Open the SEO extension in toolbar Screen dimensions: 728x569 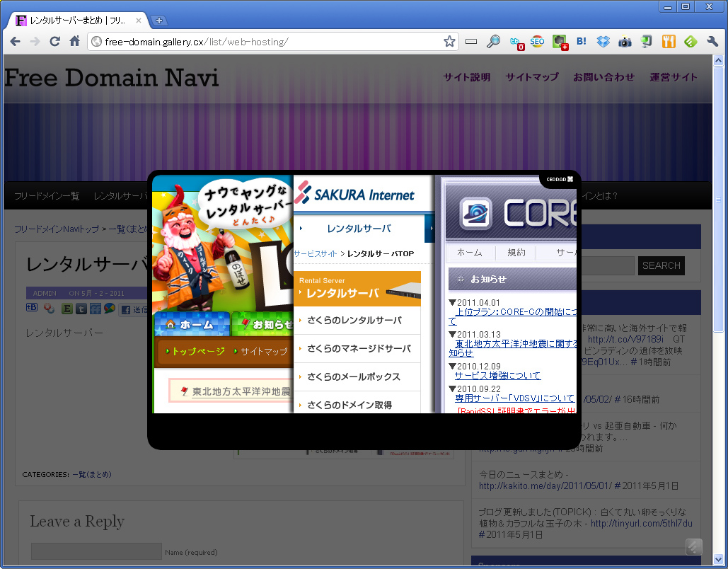coord(538,42)
